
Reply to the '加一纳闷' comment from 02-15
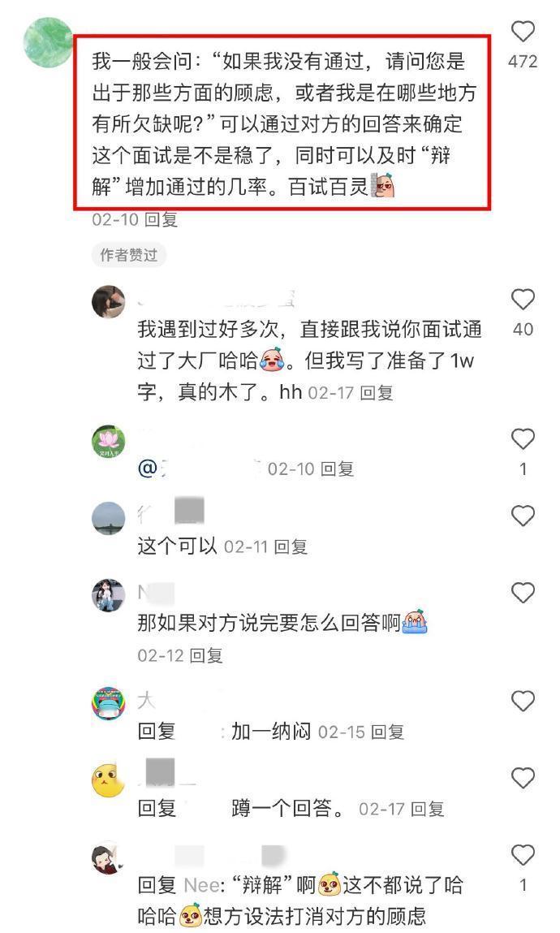pyautogui.click(x=388, y=732)
